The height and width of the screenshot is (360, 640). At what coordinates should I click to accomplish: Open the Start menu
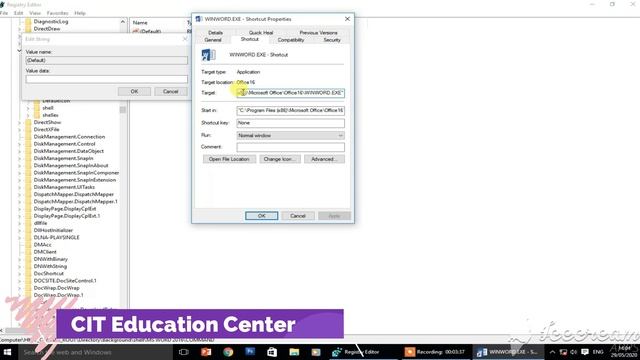[7, 352]
